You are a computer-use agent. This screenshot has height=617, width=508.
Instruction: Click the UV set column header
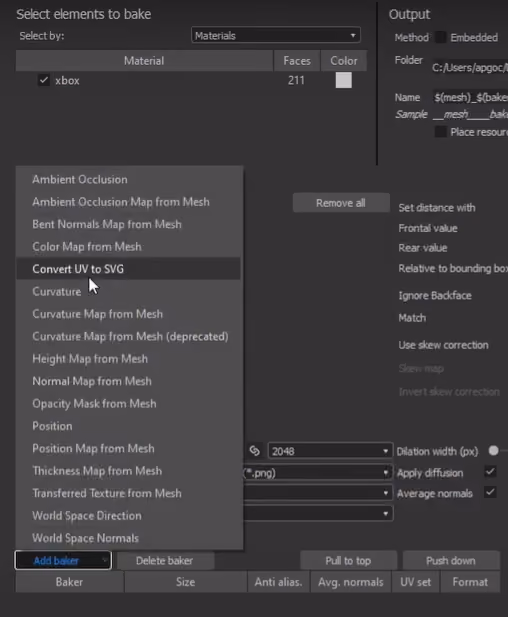pyautogui.click(x=416, y=582)
